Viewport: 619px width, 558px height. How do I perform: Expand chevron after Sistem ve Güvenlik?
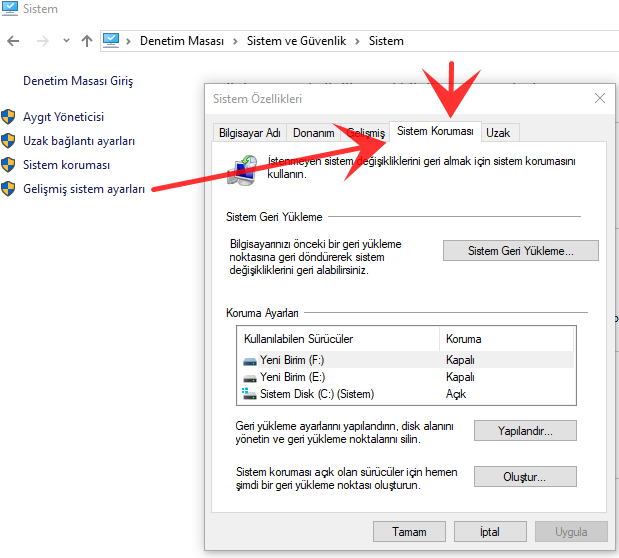click(357, 41)
